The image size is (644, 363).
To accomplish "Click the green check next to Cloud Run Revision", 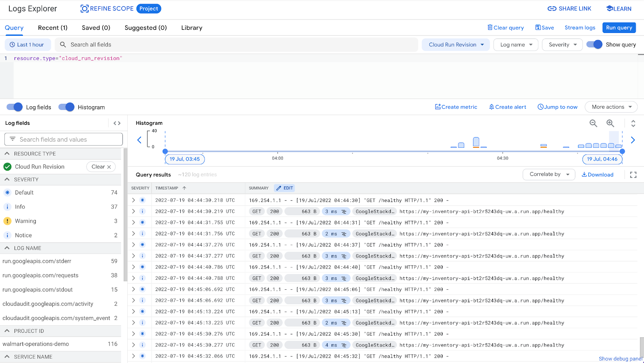I will point(7,167).
